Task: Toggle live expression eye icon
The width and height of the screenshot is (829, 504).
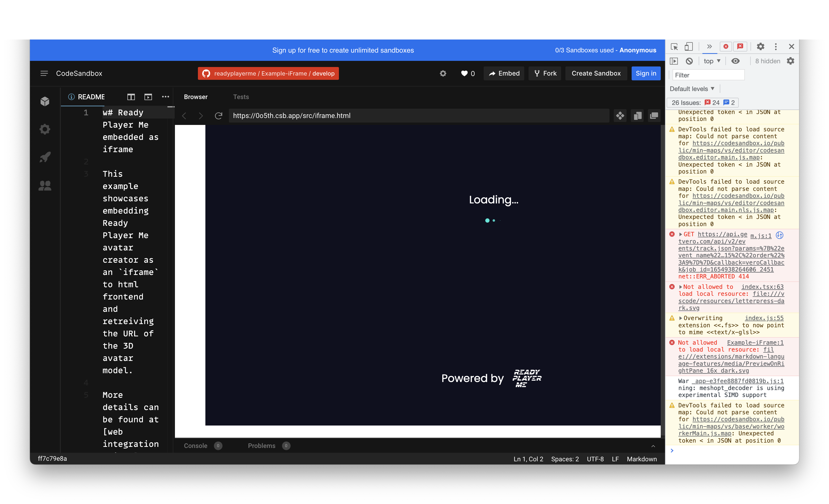Action: [x=735, y=61]
